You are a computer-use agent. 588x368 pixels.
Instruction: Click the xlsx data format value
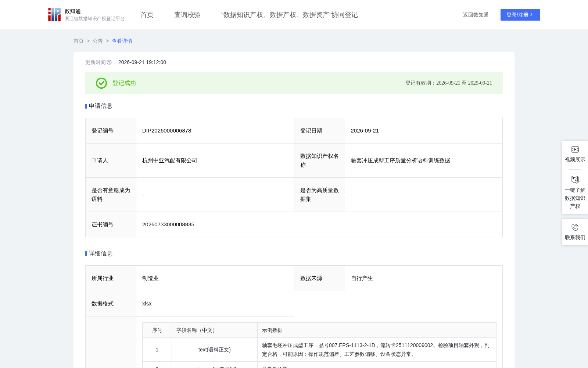click(x=147, y=304)
